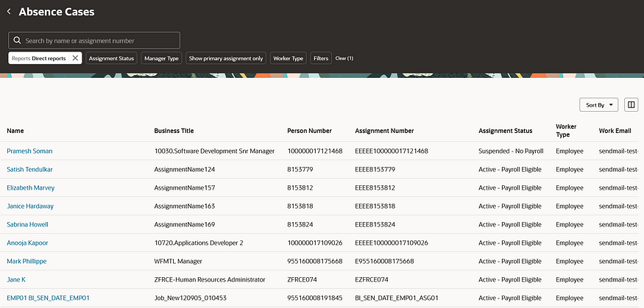Open the column settings icon
This screenshot has width=644, height=308.
click(631, 105)
